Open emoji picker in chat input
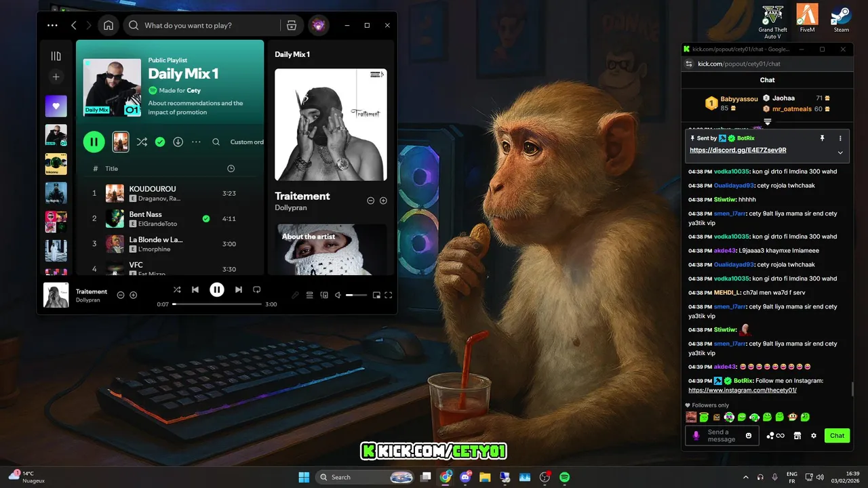 (x=749, y=436)
